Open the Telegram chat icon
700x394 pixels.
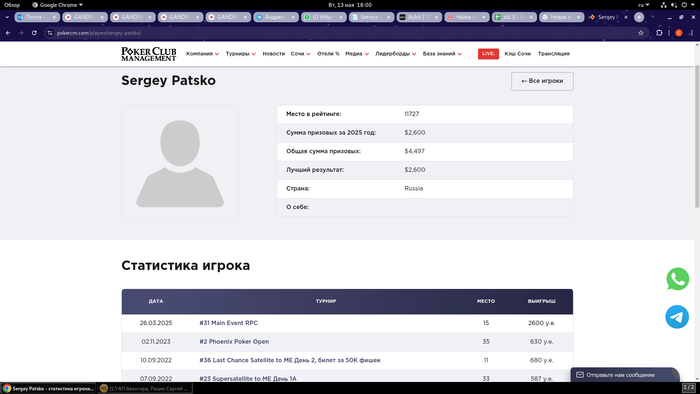(x=677, y=317)
